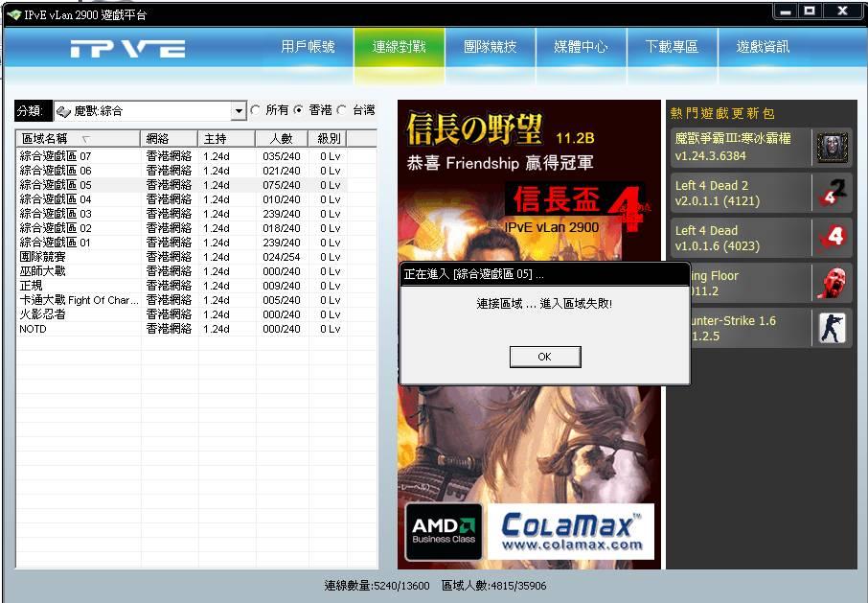The image size is (868, 603).
Task: Click the category combo box game icon
Action: pyautogui.click(x=63, y=111)
